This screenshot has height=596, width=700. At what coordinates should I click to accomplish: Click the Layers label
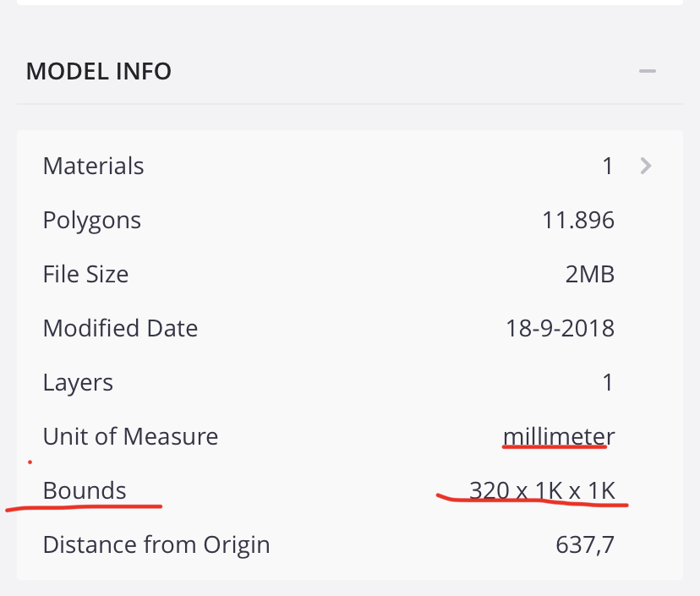(78, 383)
